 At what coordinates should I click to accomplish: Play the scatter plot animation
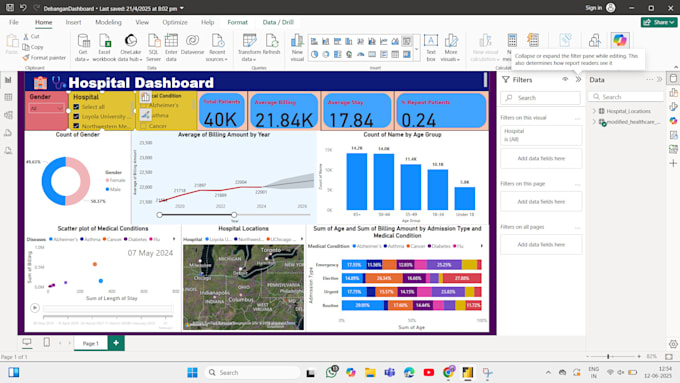(x=35, y=308)
